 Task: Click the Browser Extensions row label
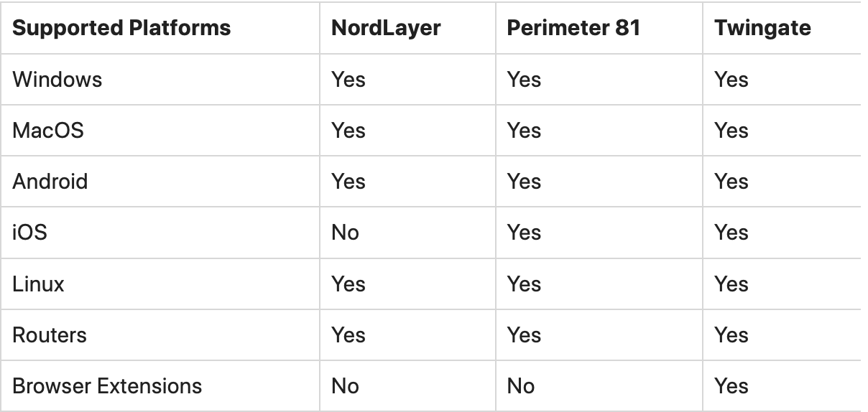click(107, 386)
